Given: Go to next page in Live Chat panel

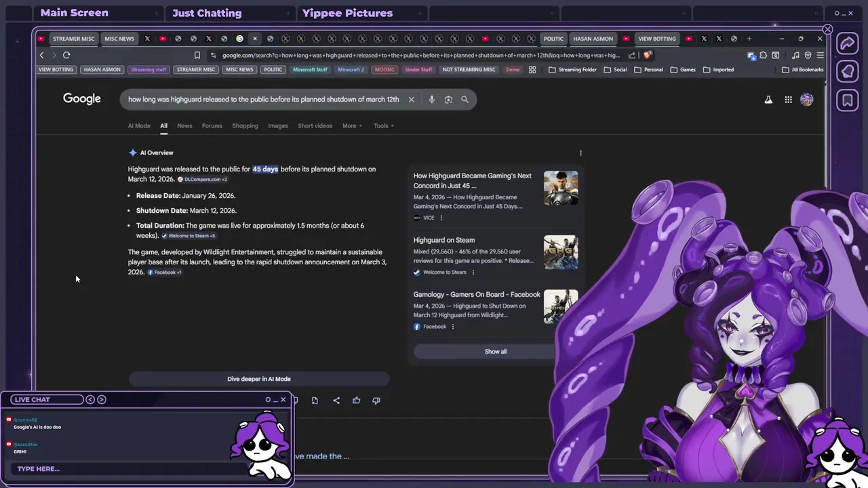Looking at the screenshot, I should 102,399.
